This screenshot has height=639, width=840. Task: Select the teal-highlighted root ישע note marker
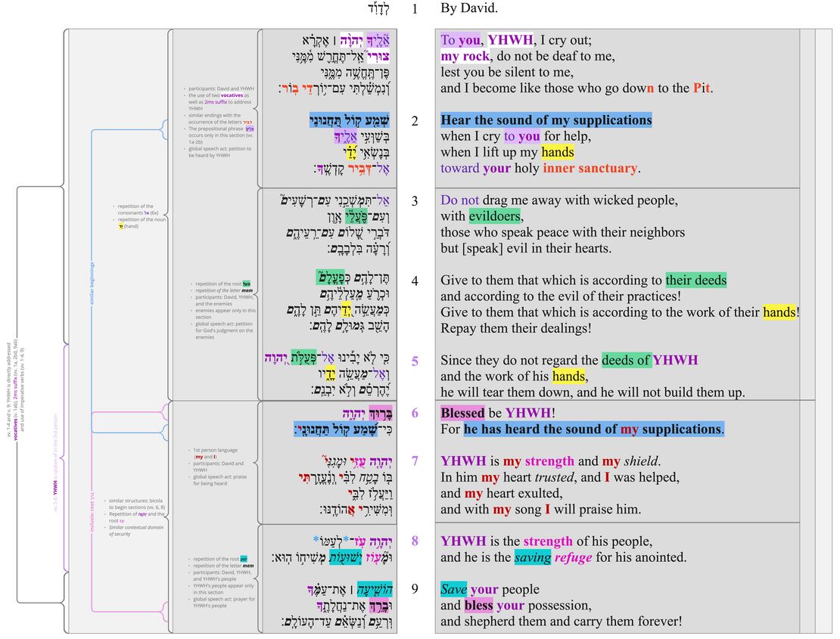[x=244, y=559]
